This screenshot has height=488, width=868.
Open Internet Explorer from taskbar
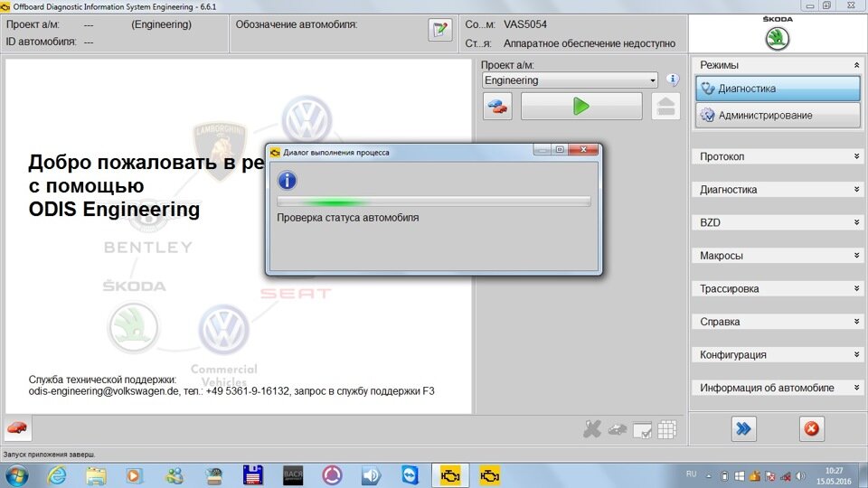pos(56,475)
